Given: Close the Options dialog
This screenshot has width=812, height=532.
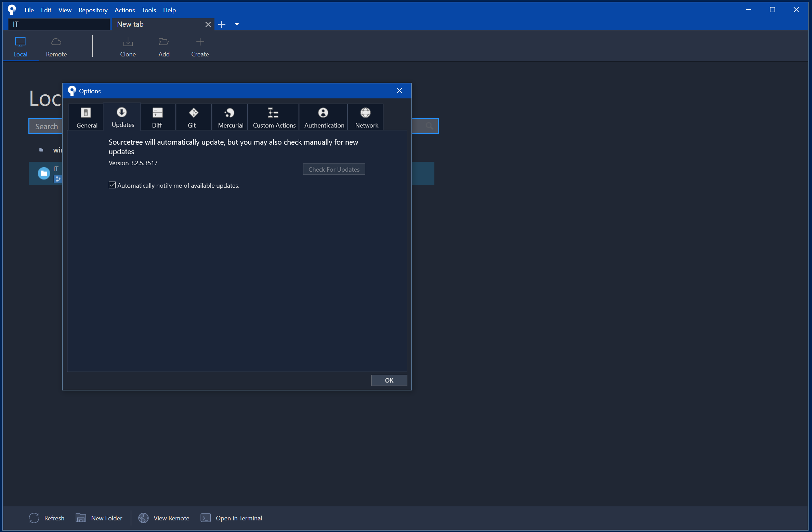Looking at the screenshot, I should pos(399,91).
